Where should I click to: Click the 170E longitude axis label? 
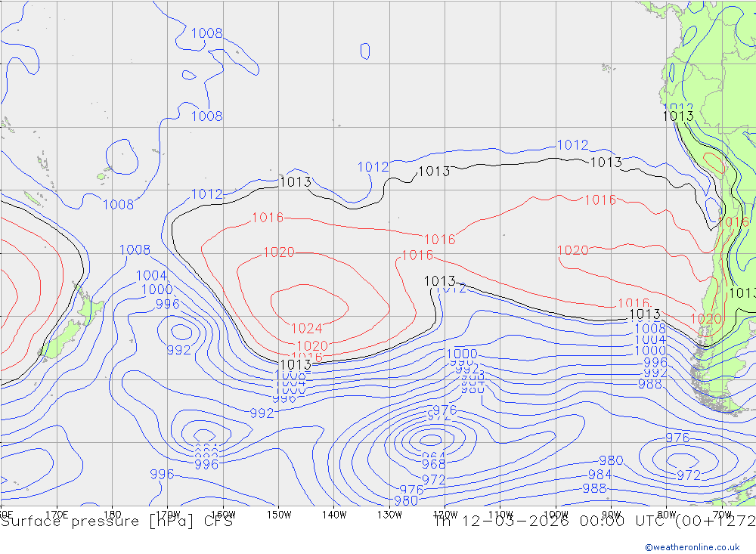pyautogui.click(x=57, y=515)
